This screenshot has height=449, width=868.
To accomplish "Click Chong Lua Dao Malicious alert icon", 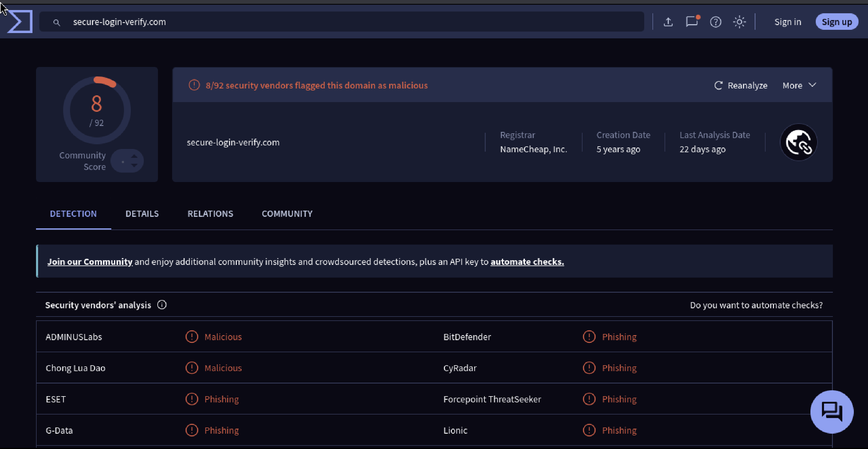I will click(192, 368).
